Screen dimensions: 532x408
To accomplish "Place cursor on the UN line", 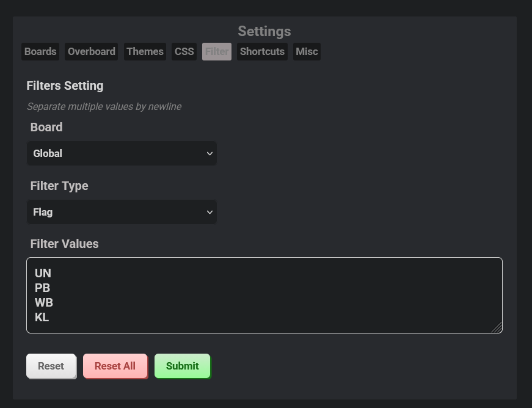I will pos(43,273).
